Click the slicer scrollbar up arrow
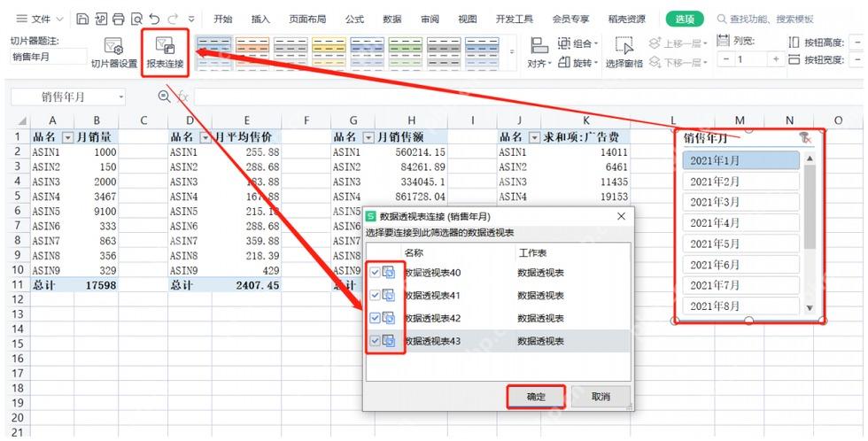The image size is (868, 441). 810,159
